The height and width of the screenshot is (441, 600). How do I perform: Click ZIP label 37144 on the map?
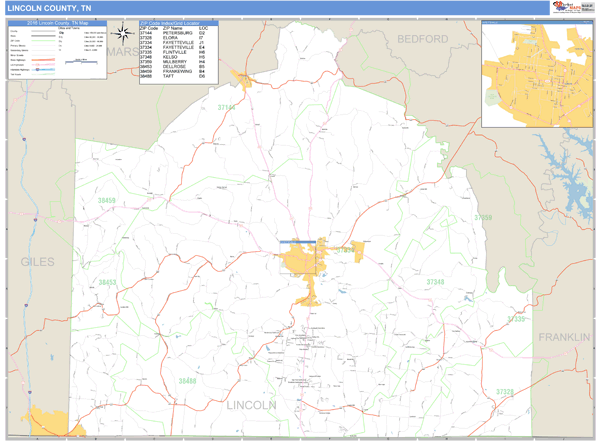pos(227,108)
